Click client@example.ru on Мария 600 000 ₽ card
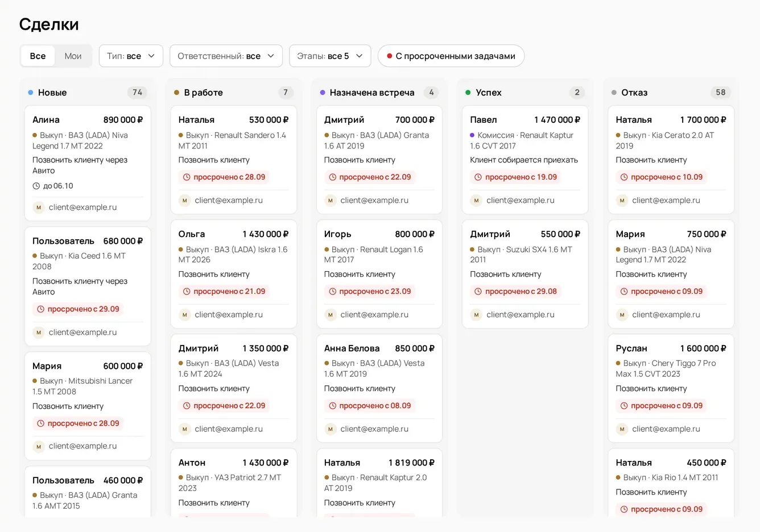 pos(83,446)
